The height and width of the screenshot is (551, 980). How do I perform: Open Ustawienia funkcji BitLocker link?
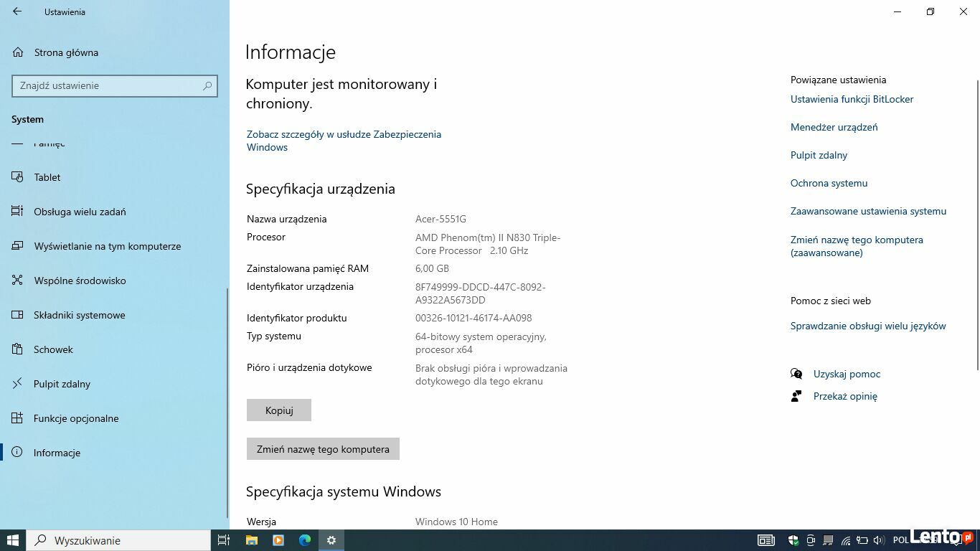(x=852, y=99)
